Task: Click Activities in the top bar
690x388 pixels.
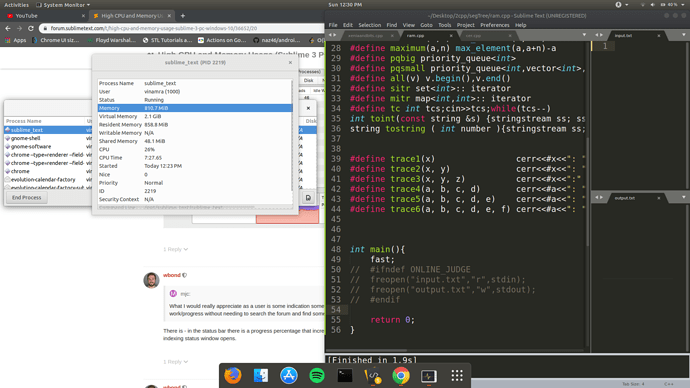Action: click(16, 5)
